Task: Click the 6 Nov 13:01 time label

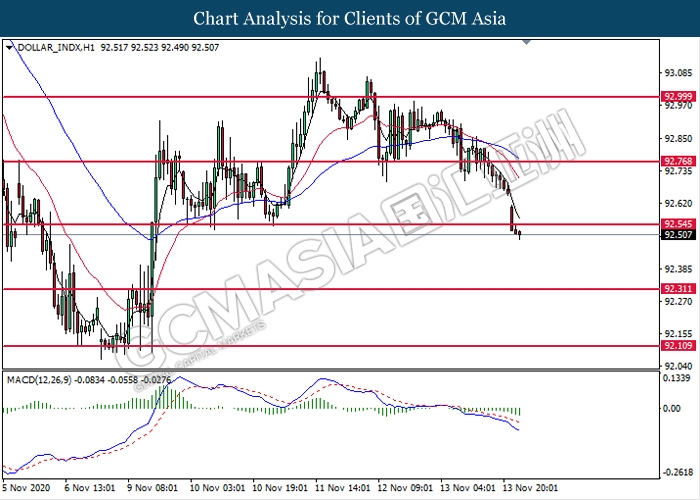Action: click(x=90, y=488)
